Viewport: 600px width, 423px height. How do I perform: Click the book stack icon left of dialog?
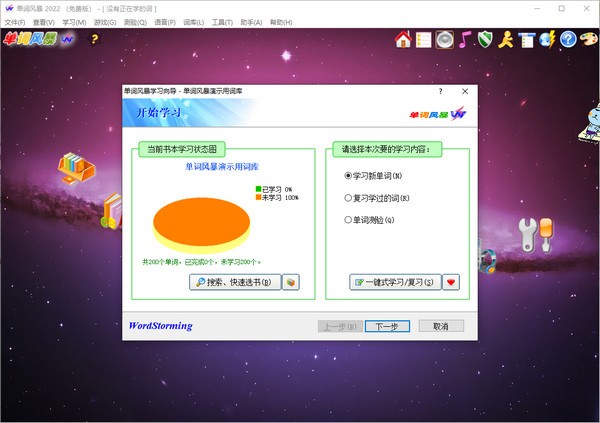[112, 212]
